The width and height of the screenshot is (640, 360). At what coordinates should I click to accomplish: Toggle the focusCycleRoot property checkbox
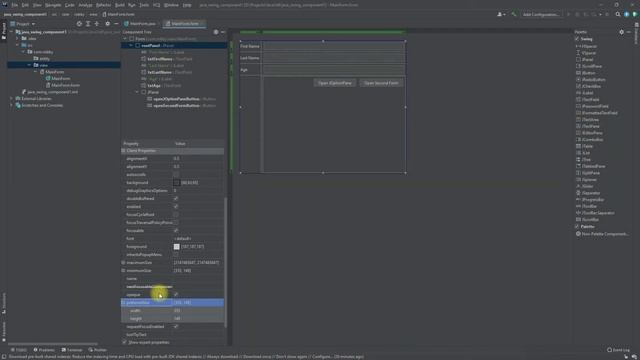pyautogui.click(x=176, y=215)
